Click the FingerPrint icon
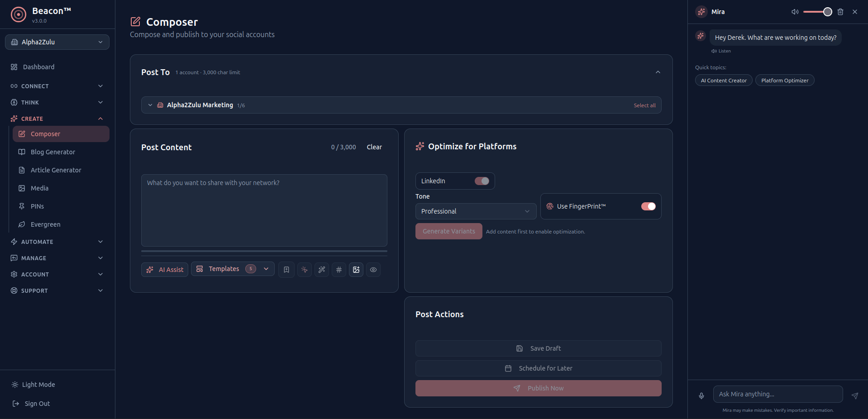This screenshot has width=868, height=419. 550,206
